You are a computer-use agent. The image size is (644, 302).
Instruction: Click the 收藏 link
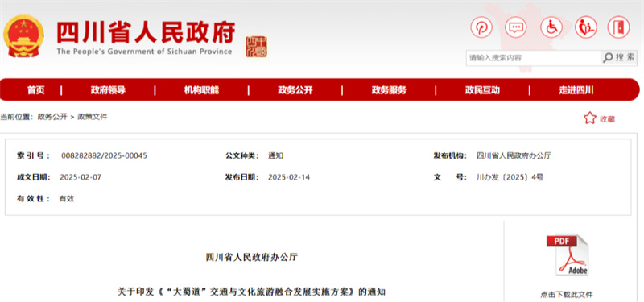tap(607, 119)
